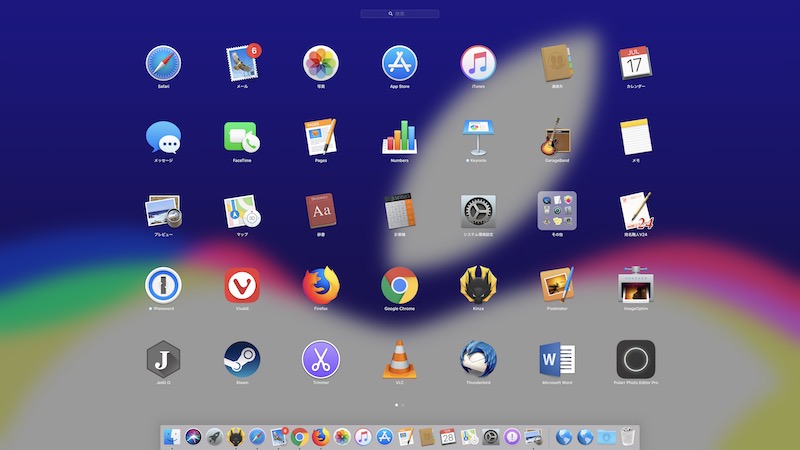Open GarageBand in Launchpad
The height and width of the screenshot is (450, 800).
[x=557, y=137]
